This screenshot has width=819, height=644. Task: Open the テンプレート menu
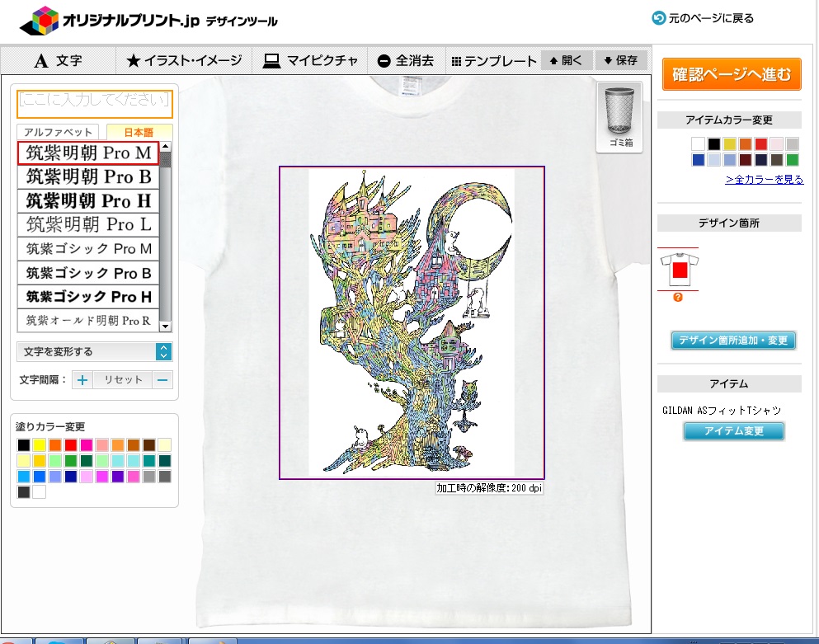(x=493, y=61)
